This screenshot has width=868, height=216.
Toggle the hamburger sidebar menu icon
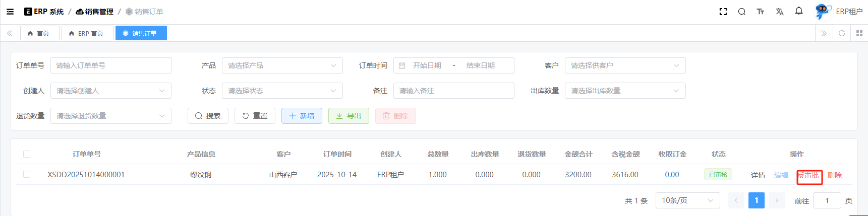[x=10, y=12]
